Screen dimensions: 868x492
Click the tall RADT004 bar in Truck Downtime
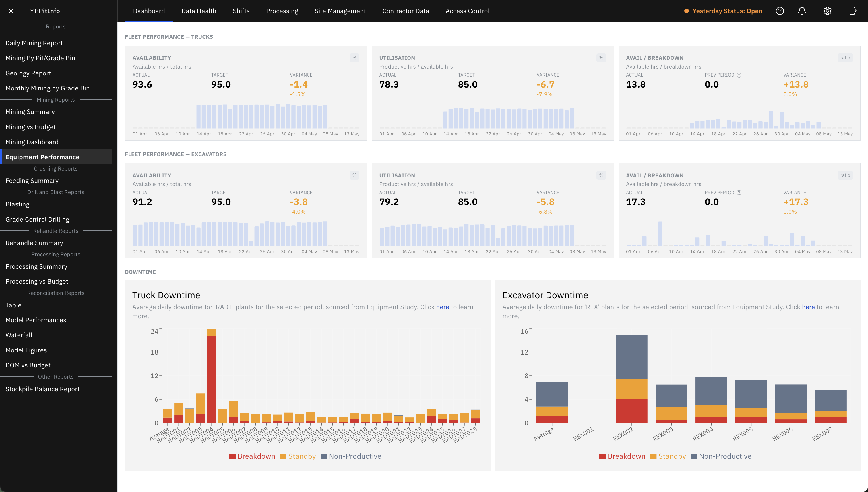point(212,375)
